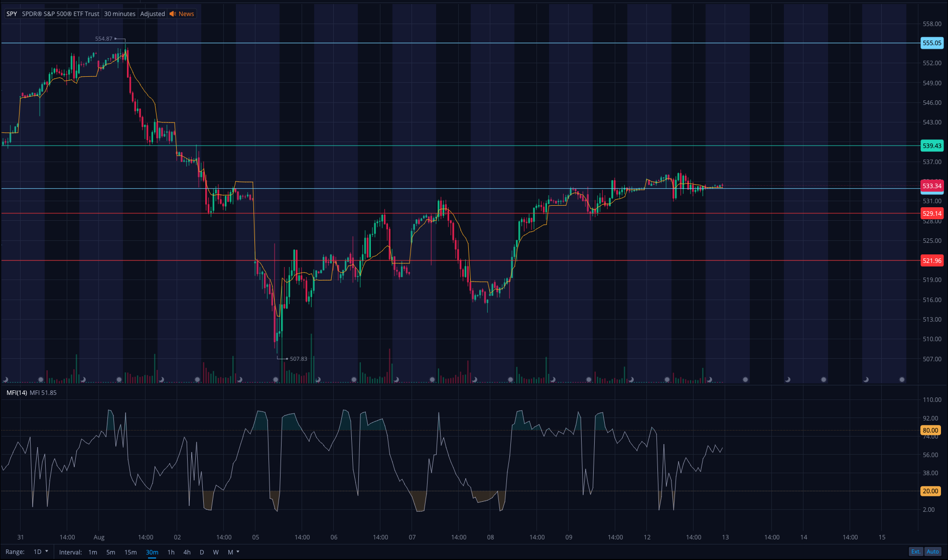The height and width of the screenshot is (560, 948).
Task: Click the 30 minutes label in header
Action: point(119,14)
